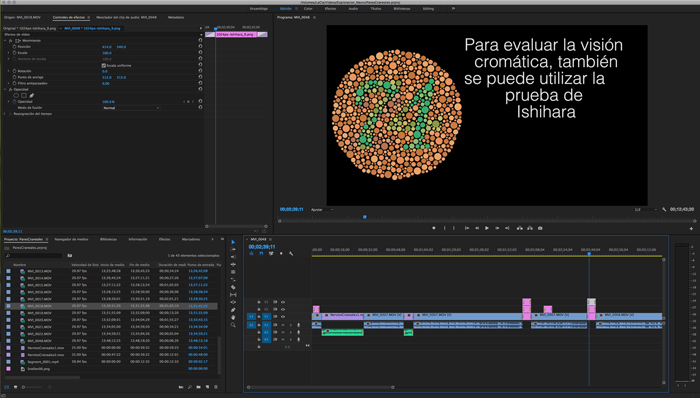
Task: Click Program monitor scrub bar playhead
Action: 365,217
